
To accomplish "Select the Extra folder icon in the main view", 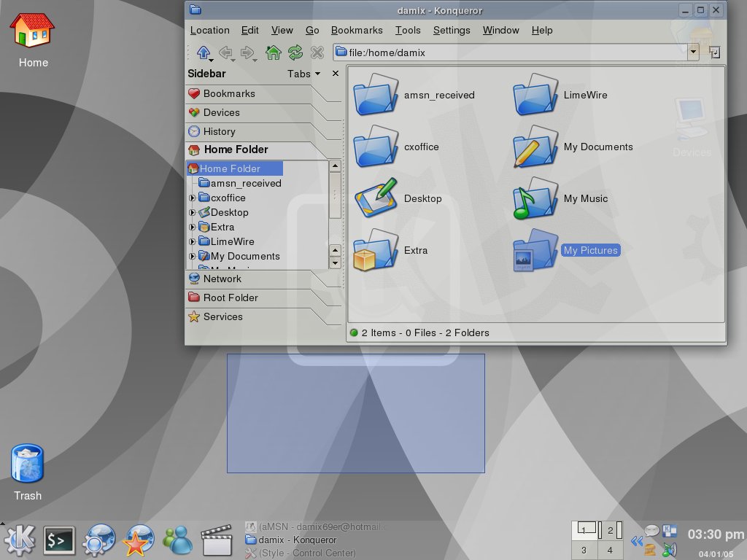I will [376, 250].
